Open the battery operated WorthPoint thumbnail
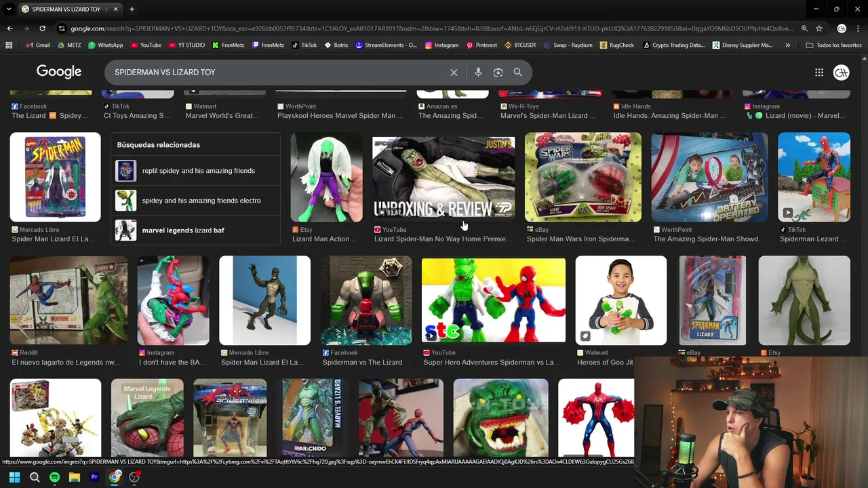The width and height of the screenshot is (868, 488). tap(710, 178)
